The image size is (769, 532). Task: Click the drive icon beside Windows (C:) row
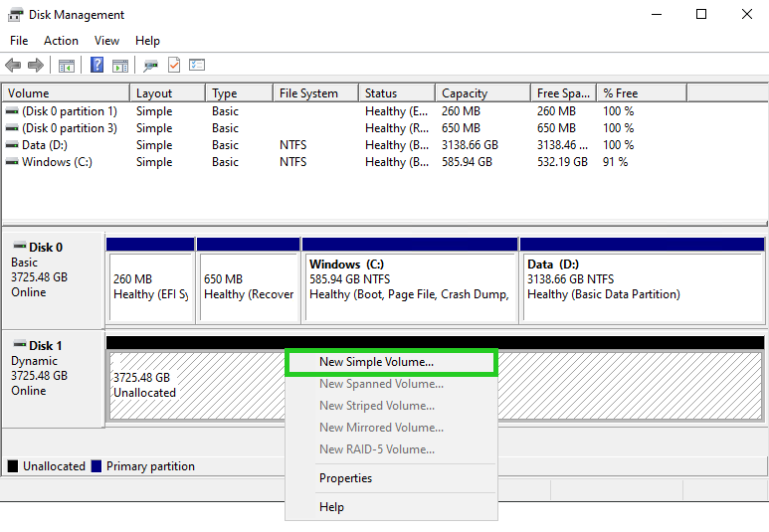coord(12,162)
